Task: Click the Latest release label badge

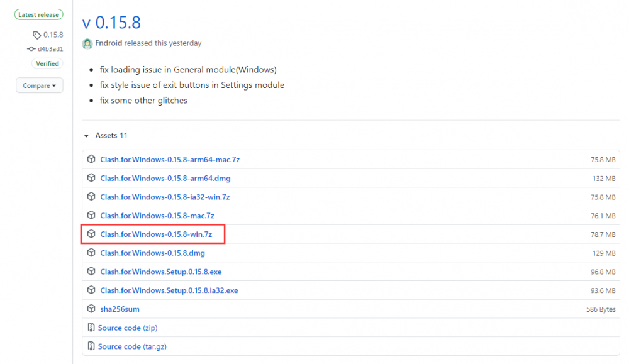Action: tap(39, 14)
